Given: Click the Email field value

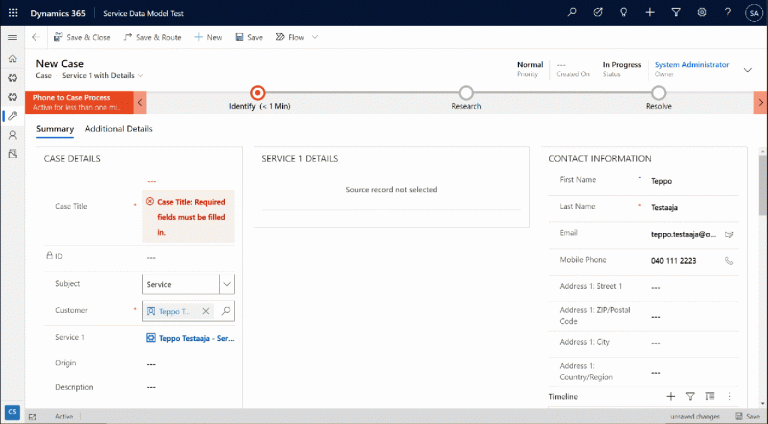Looking at the screenshot, I should [683, 235].
